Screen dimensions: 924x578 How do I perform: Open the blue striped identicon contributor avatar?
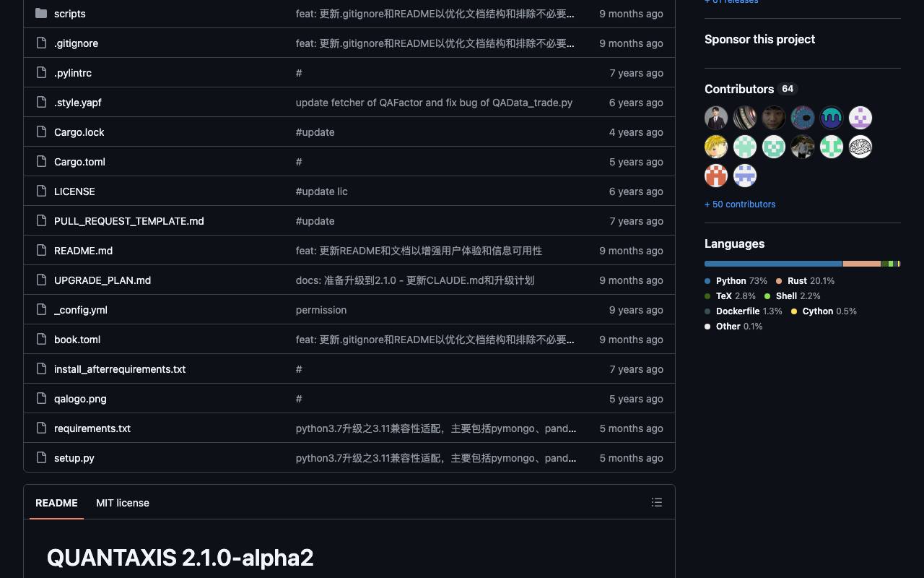point(745,176)
